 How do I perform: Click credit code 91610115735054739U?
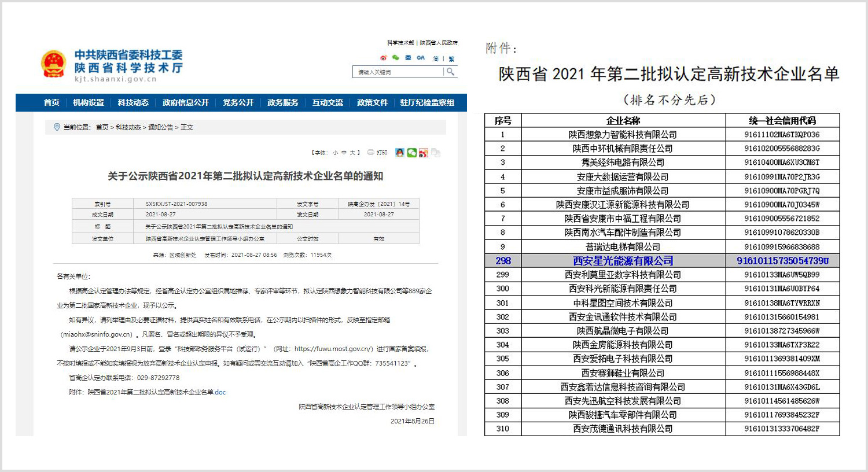coord(782,261)
